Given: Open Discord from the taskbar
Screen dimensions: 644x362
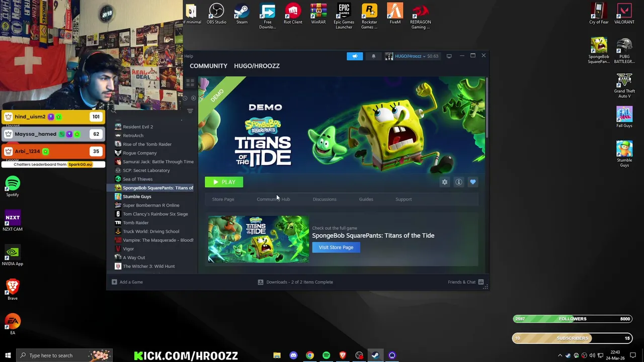Looking at the screenshot, I should click(x=293, y=355).
